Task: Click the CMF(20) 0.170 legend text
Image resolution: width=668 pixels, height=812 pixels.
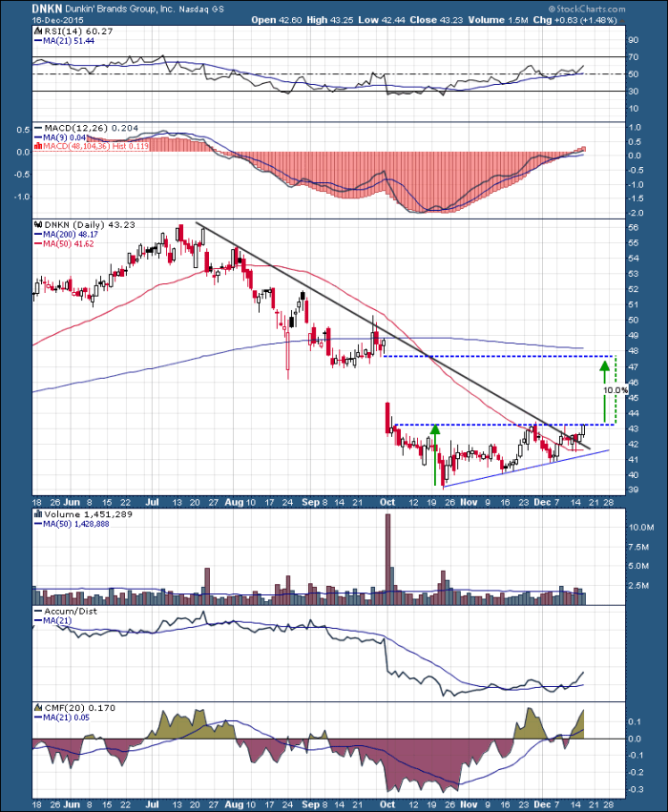Action: tap(80, 708)
